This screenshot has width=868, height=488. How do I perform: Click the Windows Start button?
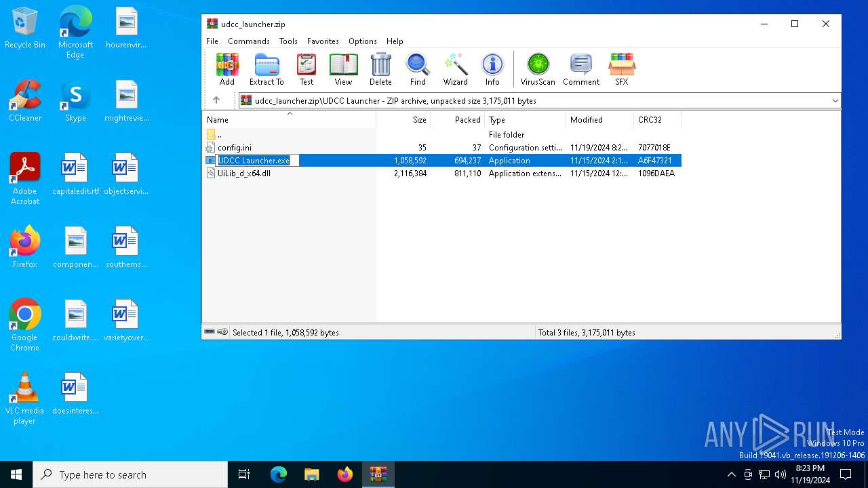(x=16, y=474)
